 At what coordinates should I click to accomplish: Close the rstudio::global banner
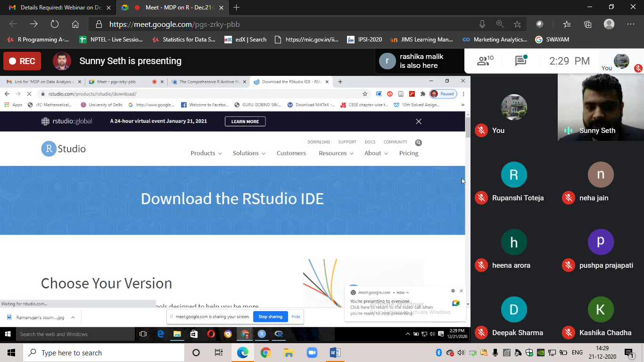point(419,121)
